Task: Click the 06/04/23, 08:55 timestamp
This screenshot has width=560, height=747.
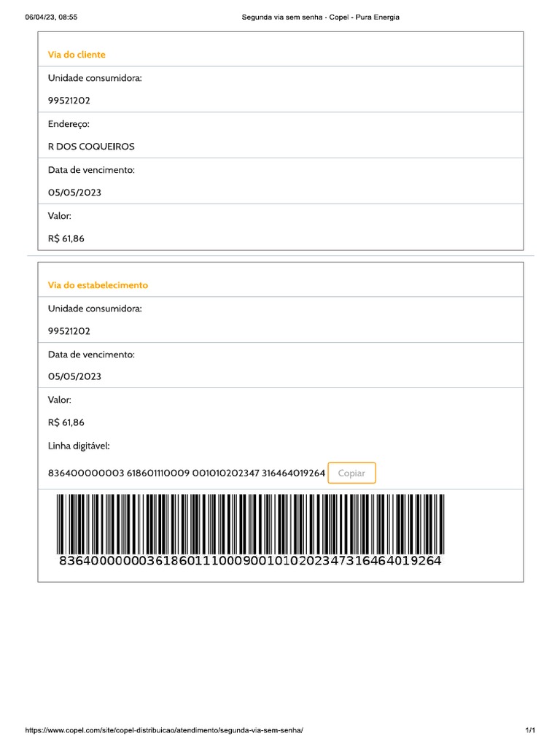Action: pos(51,18)
